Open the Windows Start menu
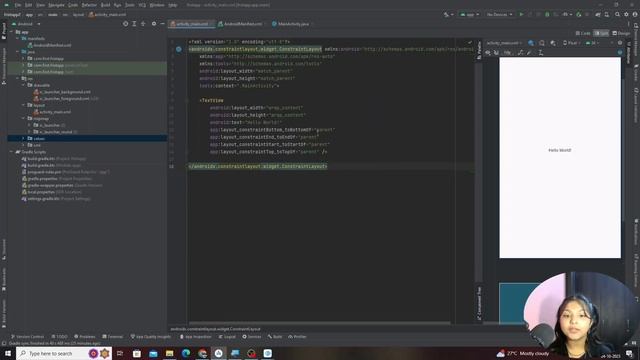 tap(8, 353)
